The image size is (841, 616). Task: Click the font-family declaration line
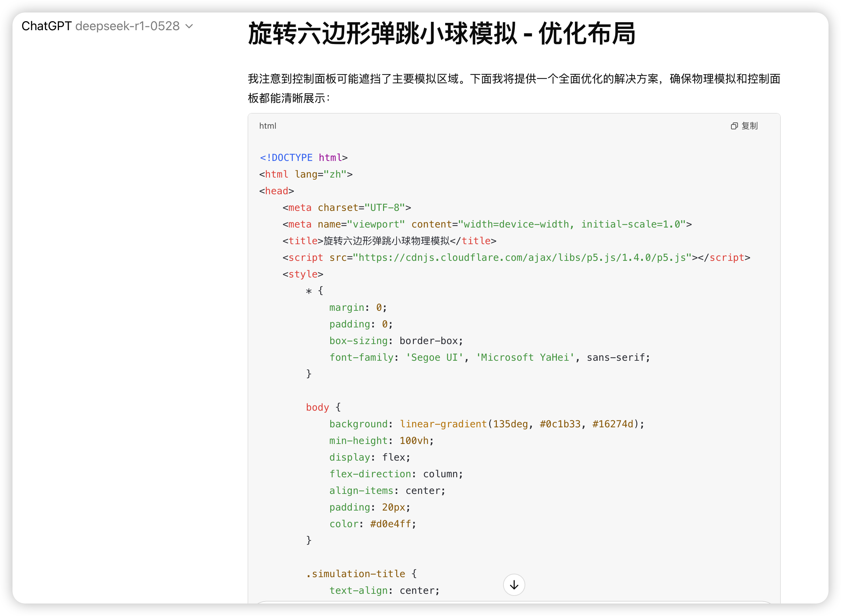[489, 358]
